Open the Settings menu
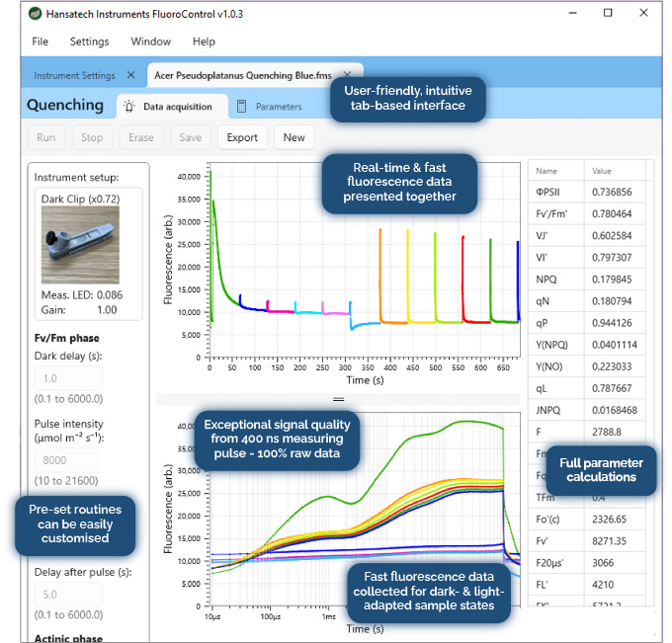The image size is (672, 643). 89,41
